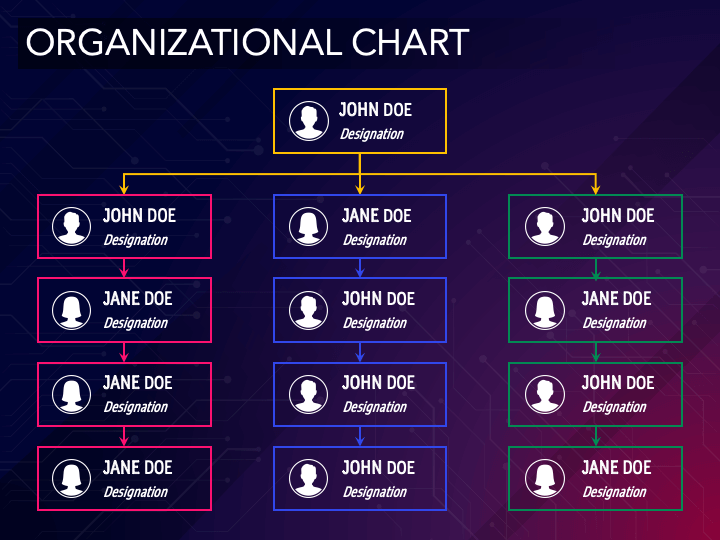This screenshot has width=720, height=540.
Task: Select JOHN DOE name in the third blue box
Action: click(378, 382)
